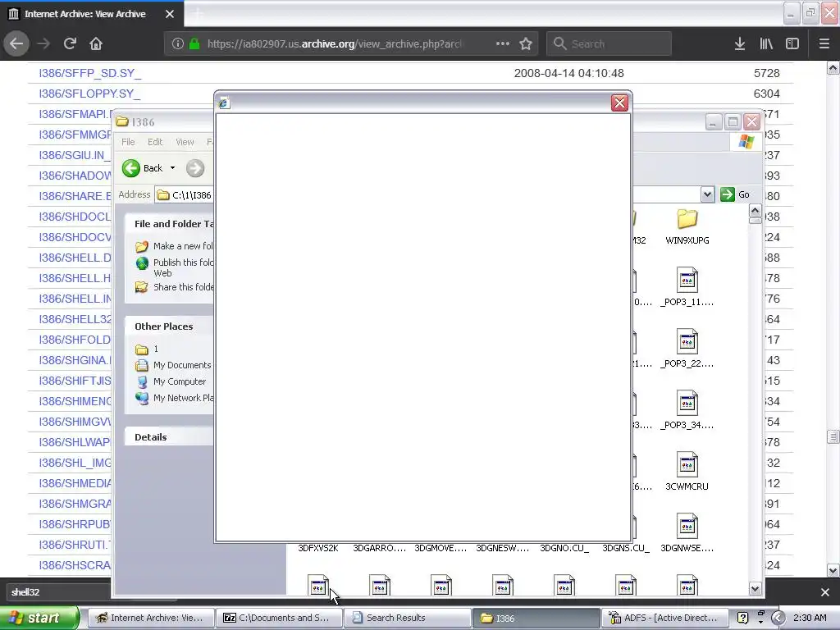Select 3DGNS.CU_ file name
The image size is (840, 630).
pos(626,548)
